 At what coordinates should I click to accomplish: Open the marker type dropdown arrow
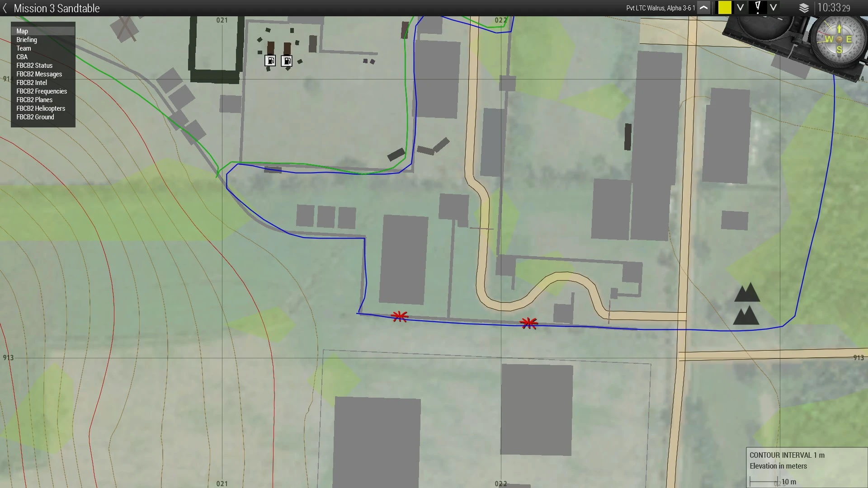click(x=774, y=8)
